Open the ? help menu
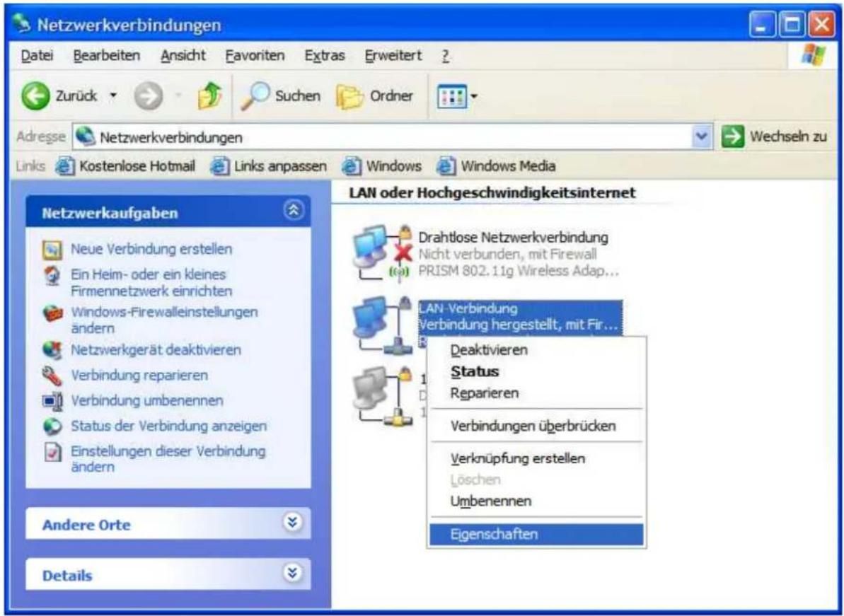 (445, 55)
